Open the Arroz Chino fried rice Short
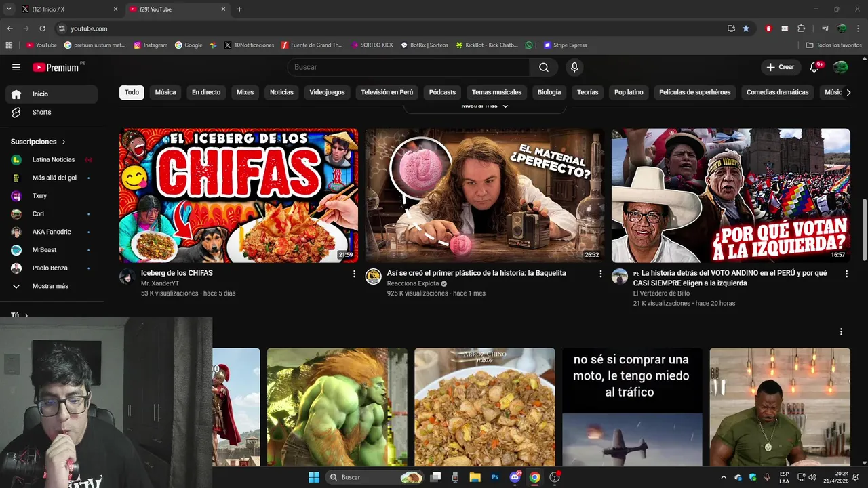This screenshot has height=488, width=868. (x=485, y=407)
